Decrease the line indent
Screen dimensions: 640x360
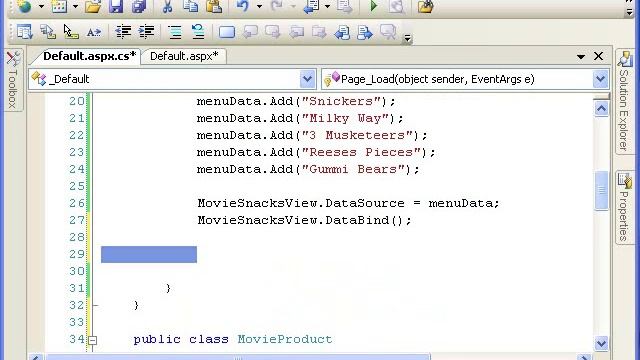(123, 32)
